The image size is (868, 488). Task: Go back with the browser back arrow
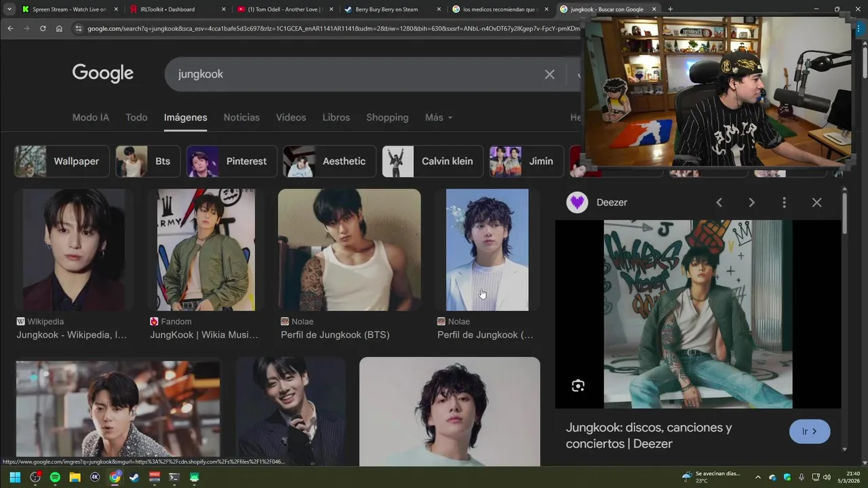pos(10,28)
